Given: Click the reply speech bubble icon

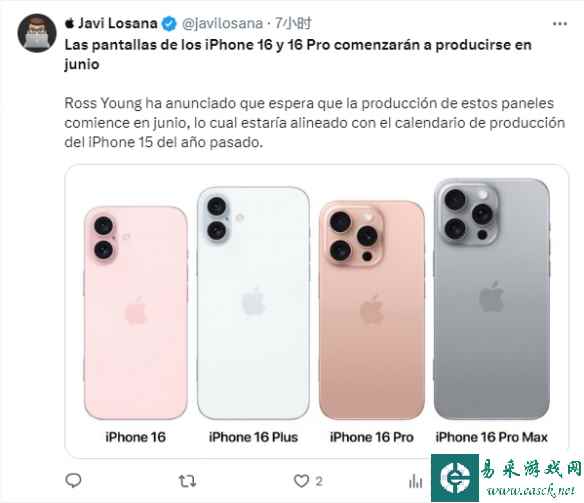Looking at the screenshot, I should pos(73,481).
